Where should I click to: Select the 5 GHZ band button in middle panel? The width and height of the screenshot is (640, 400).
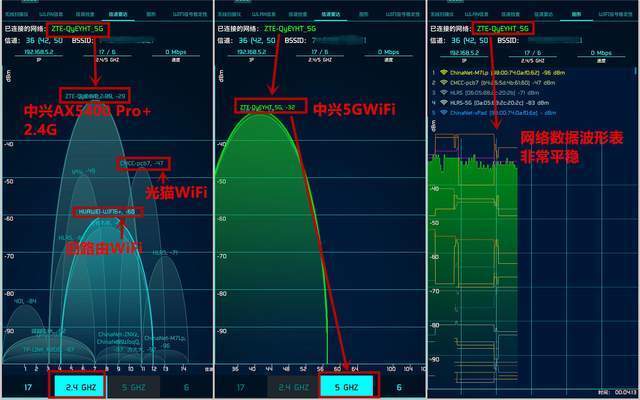point(347,387)
